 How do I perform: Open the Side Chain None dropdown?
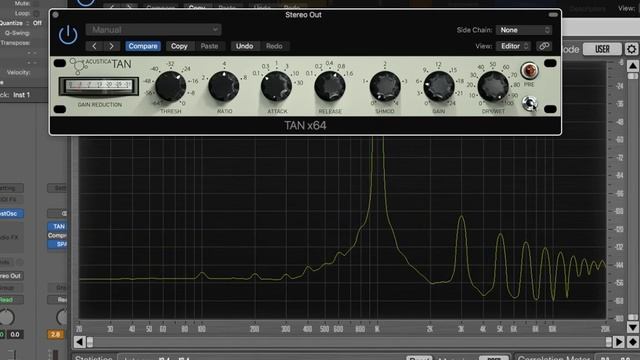(x=524, y=30)
